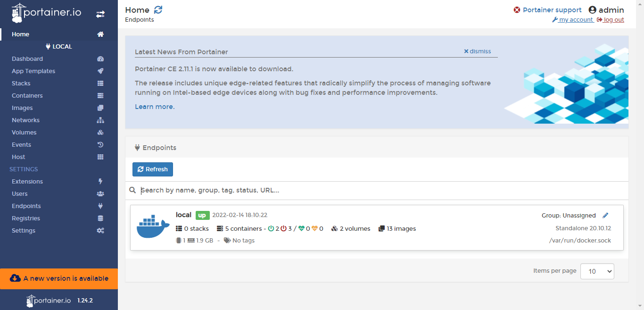
Task: Click the Host grid icon
Action: tap(100, 157)
